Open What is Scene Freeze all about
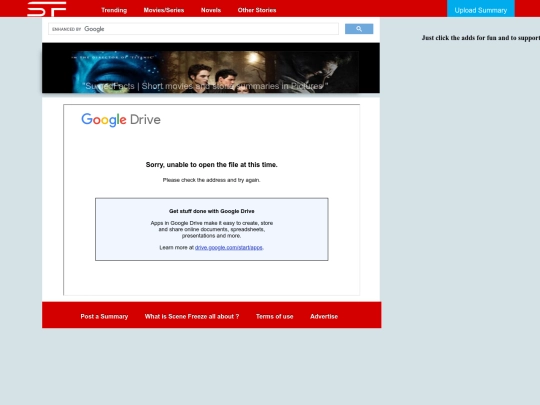This screenshot has height=405, width=540. (192, 316)
